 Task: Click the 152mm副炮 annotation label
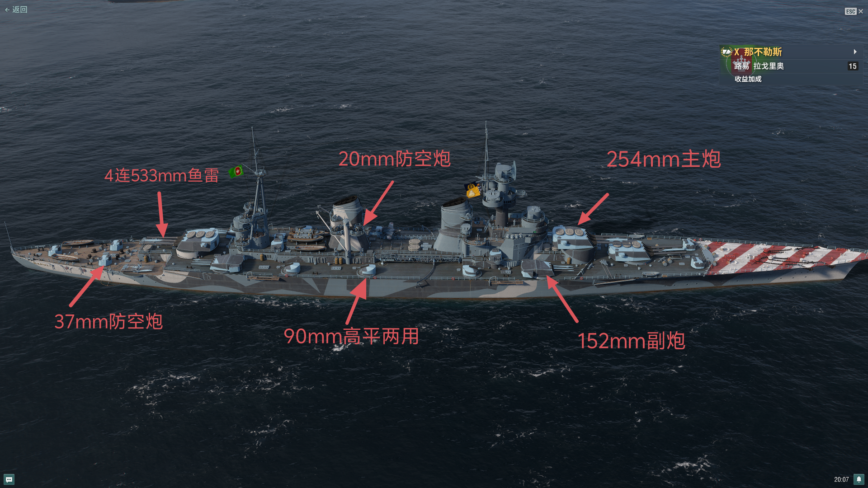pos(632,341)
